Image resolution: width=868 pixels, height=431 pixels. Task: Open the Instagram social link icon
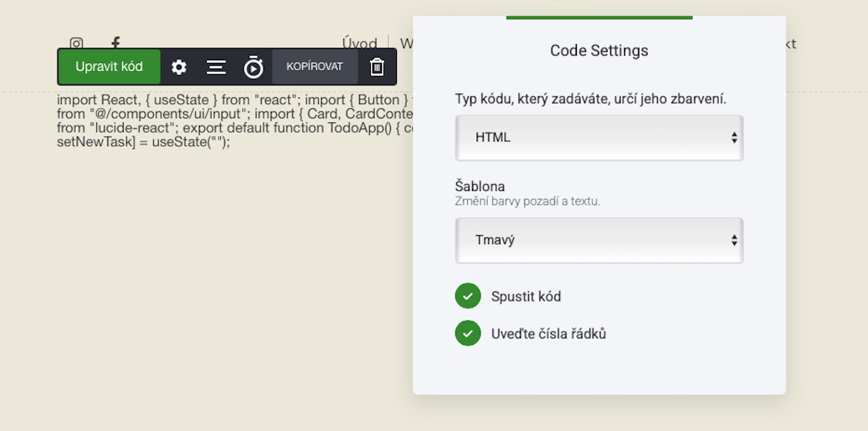click(x=77, y=43)
